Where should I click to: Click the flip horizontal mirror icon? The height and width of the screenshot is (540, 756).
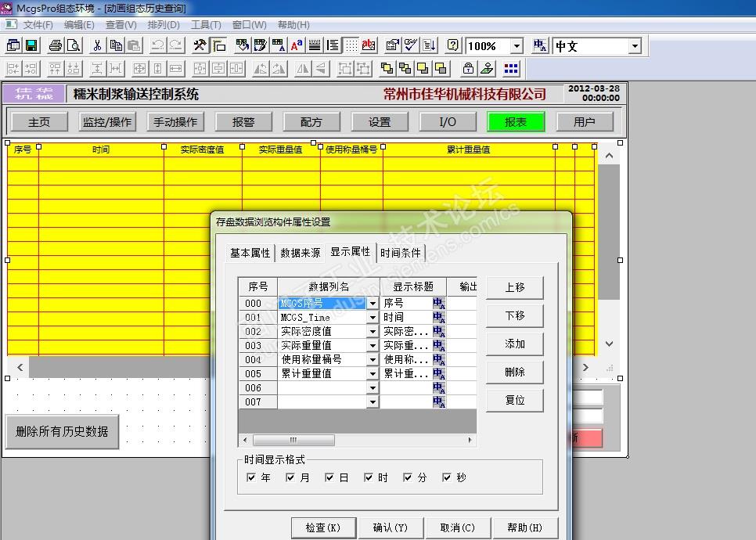point(303,69)
